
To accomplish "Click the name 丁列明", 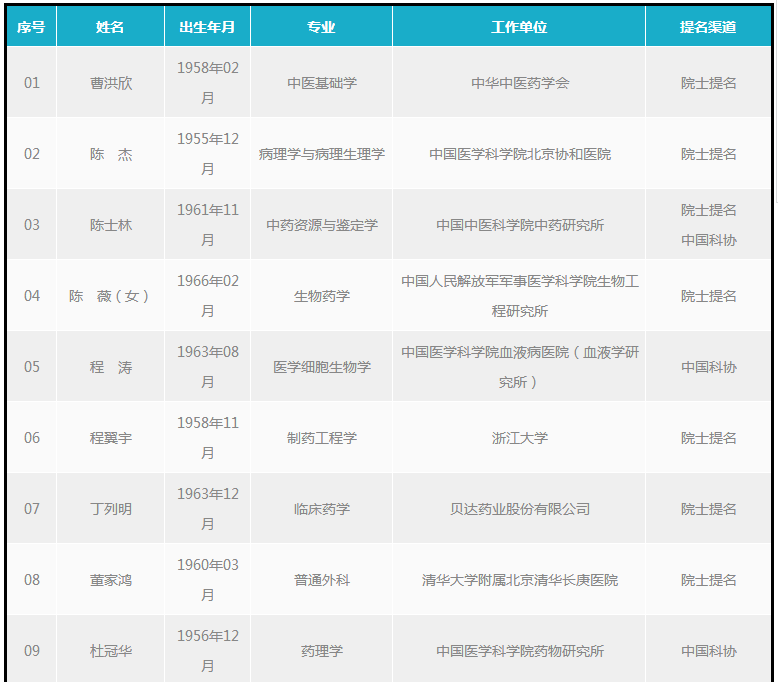I will (x=110, y=509).
